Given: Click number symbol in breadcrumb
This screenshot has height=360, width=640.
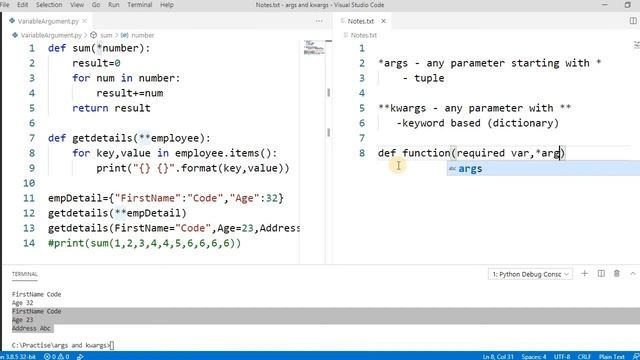Looking at the screenshot, I should point(142,35).
